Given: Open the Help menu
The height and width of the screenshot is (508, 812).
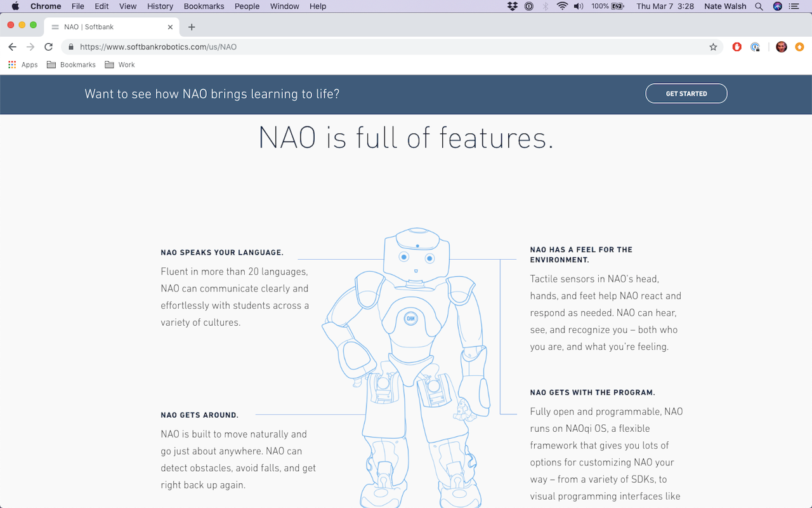Looking at the screenshot, I should [x=318, y=6].
